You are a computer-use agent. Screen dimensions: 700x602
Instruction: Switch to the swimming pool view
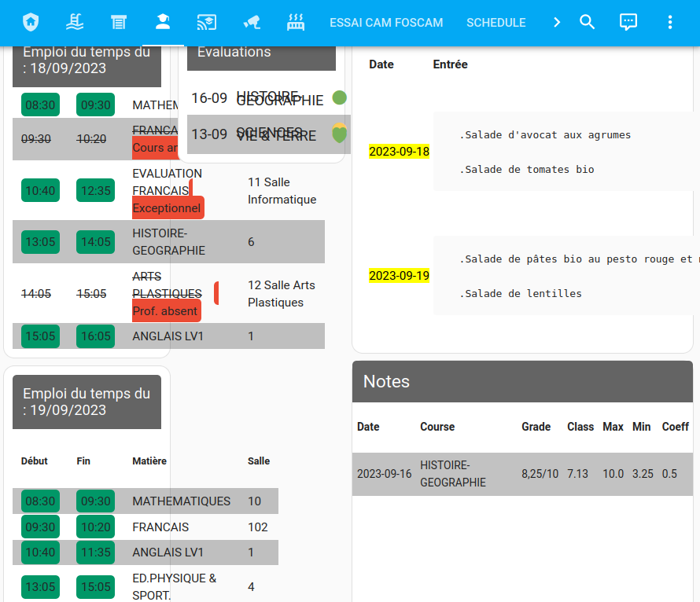(74, 22)
